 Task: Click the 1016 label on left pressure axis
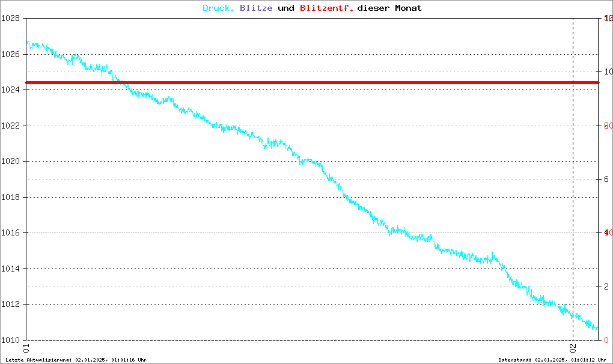[11, 233]
